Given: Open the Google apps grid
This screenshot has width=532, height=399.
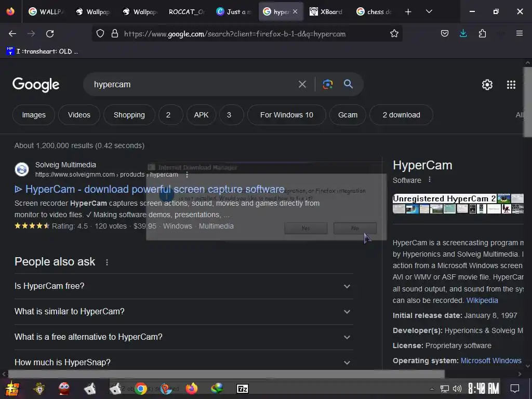Looking at the screenshot, I should 511,85.
